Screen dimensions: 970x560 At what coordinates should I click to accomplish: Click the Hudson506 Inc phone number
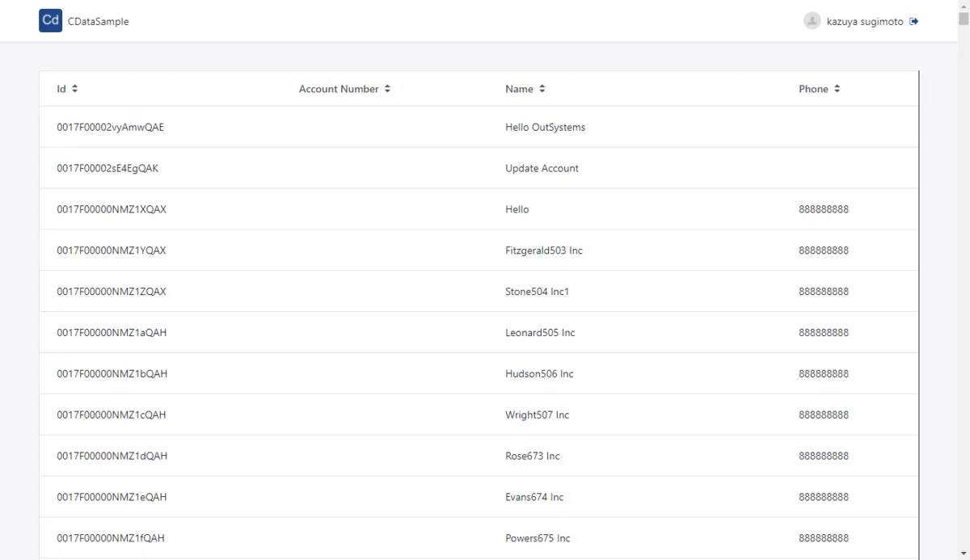(x=824, y=374)
